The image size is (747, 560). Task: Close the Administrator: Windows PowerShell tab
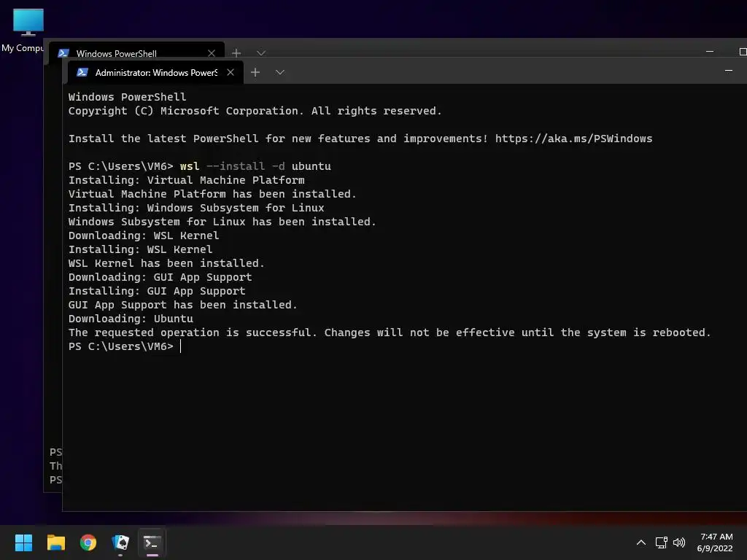click(231, 72)
